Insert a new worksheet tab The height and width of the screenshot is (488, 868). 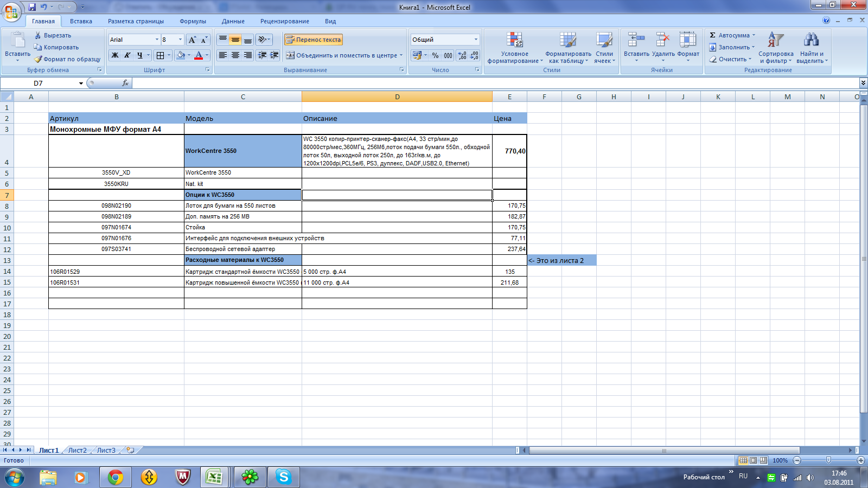click(131, 450)
